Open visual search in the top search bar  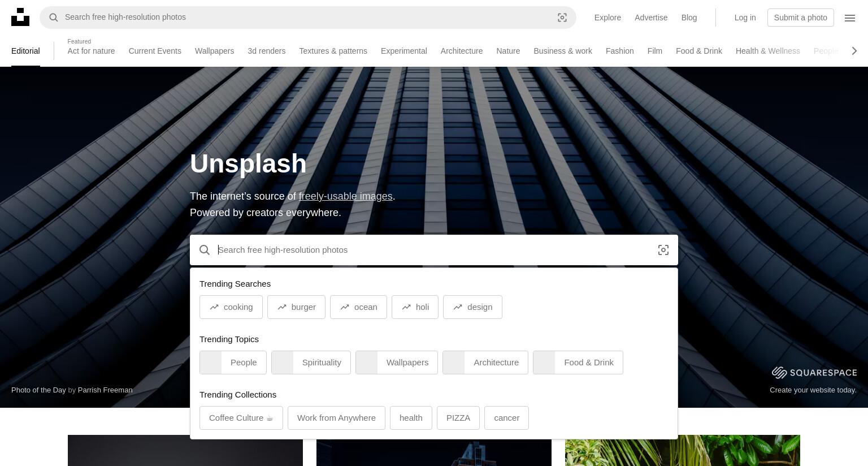click(x=562, y=18)
